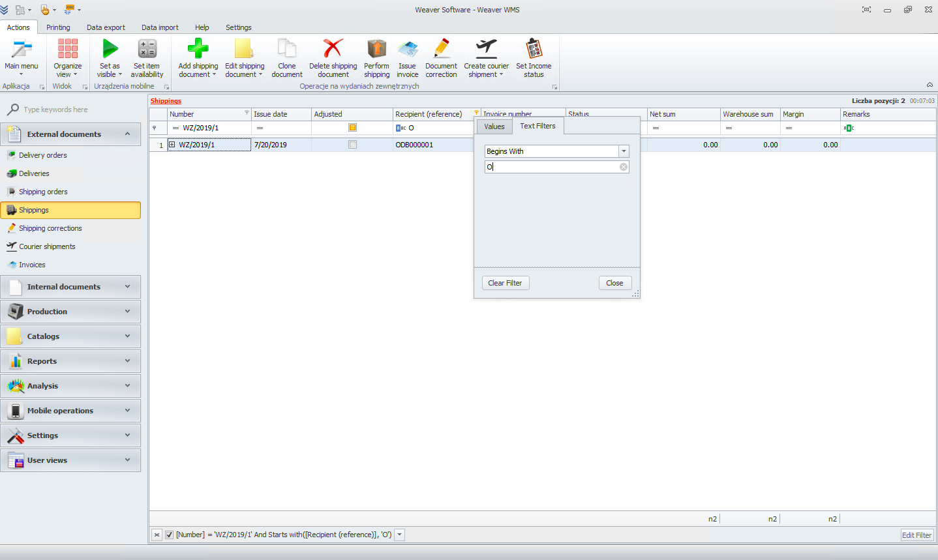Open Delivery orders in sidebar
938x560 pixels.
70,155
